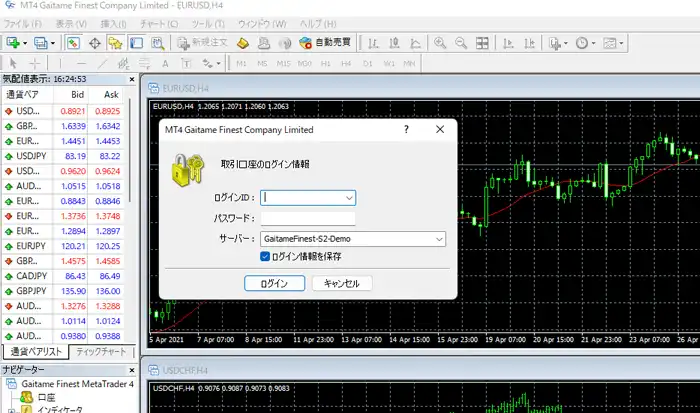Open the ツール menu
The height and width of the screenshot is (413, 700).
(x=208, y=24)
